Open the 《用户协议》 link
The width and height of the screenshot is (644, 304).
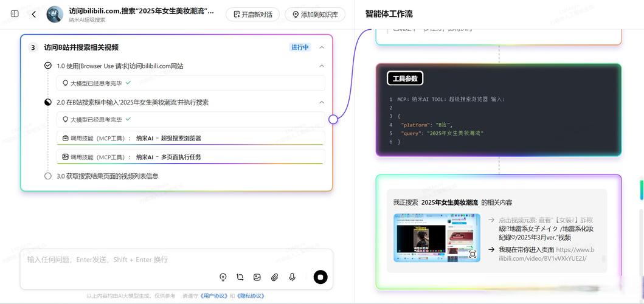213,295
